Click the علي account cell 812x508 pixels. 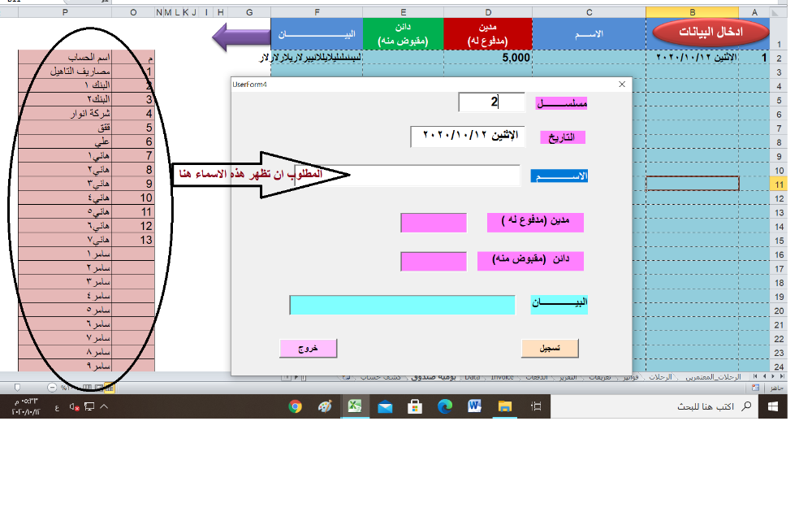(x=65, y=141)
